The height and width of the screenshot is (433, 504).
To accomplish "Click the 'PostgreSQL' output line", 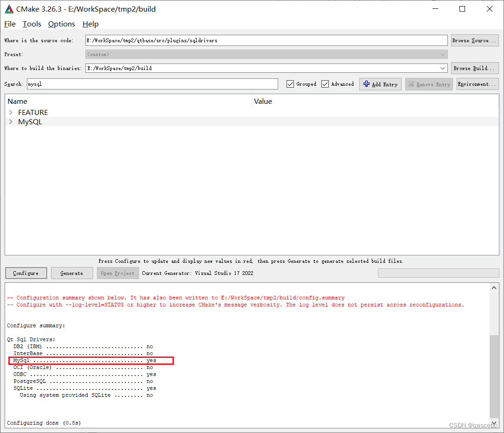I will (x=83, y=381).
